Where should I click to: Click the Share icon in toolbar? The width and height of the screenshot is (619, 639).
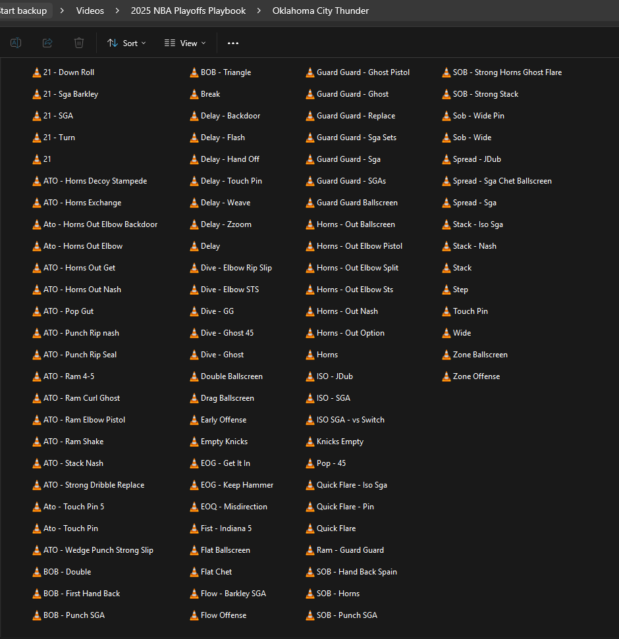click(x=47, y=43)
